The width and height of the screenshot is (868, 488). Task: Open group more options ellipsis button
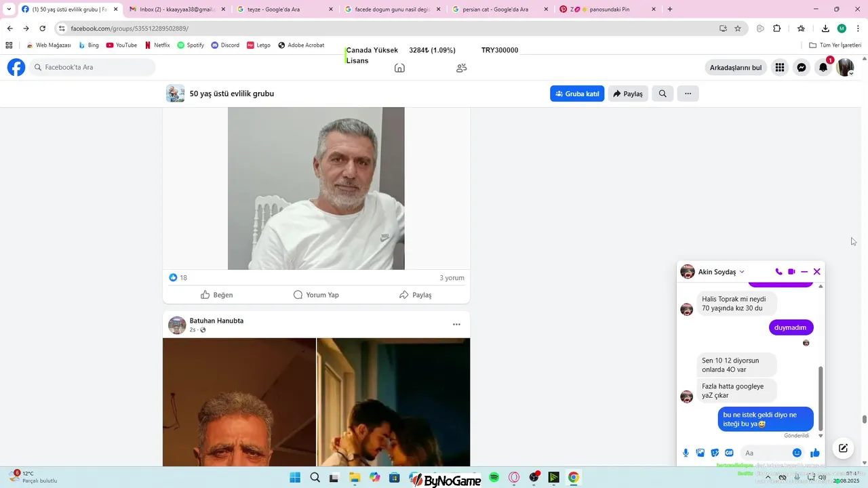688,94
